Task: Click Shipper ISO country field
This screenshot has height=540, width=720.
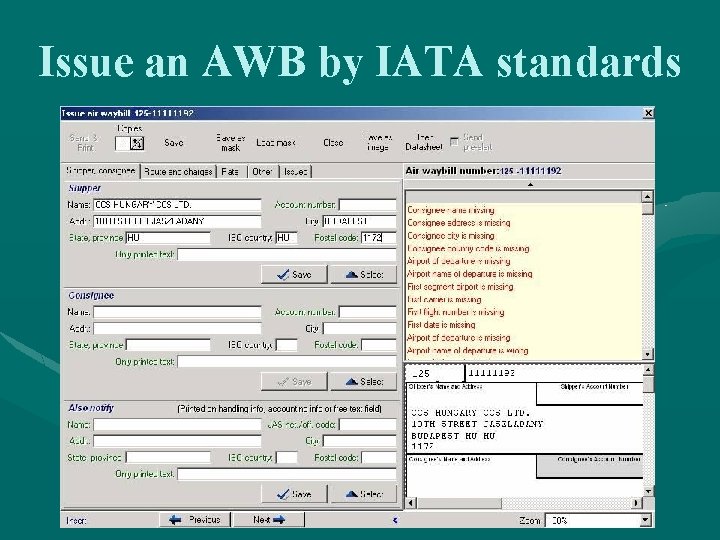Action: click(x=287, y=238)
